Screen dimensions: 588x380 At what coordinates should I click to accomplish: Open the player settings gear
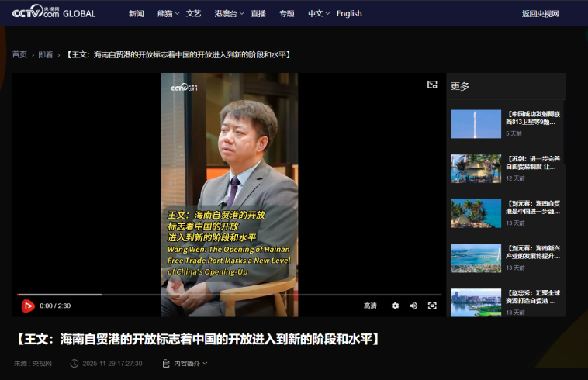(x=396, y=306)
